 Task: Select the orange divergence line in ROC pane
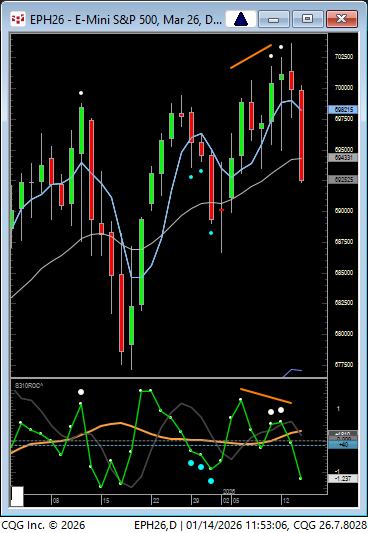click(266, 396)
